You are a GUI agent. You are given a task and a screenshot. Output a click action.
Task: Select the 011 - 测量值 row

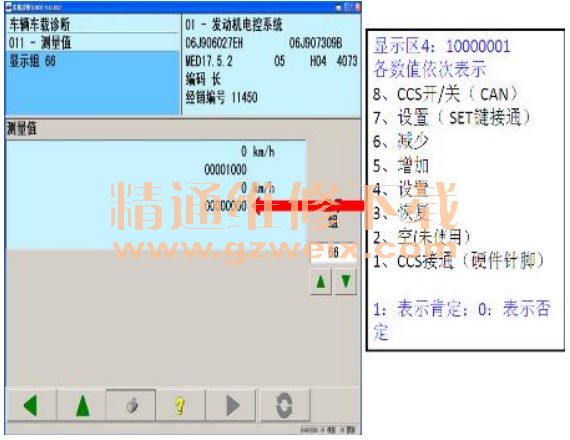pyautogui.click(x=93, y=43)
